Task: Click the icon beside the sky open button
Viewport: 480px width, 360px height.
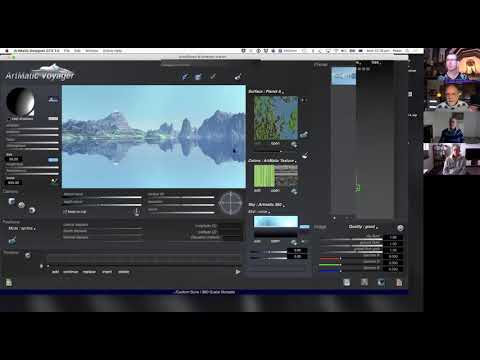Action: (x=294, y=242)
